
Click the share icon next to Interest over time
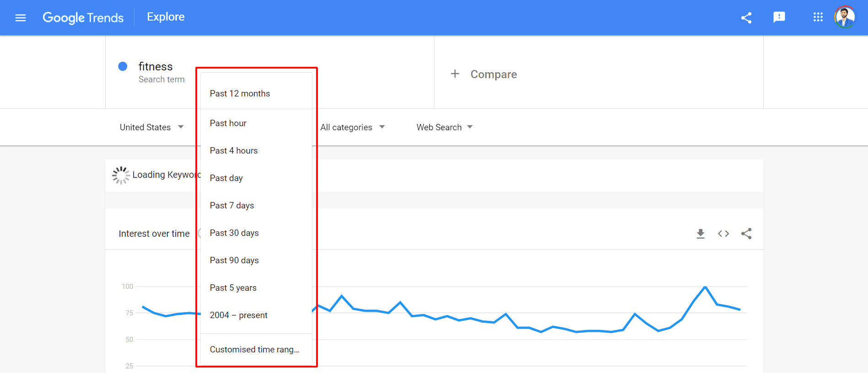point(746,233)
